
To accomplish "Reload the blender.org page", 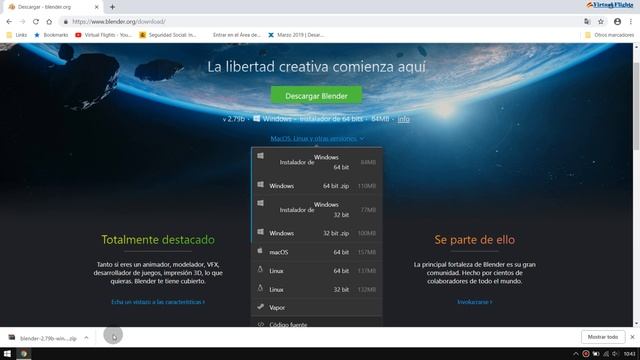I will (x=36, y=22).
